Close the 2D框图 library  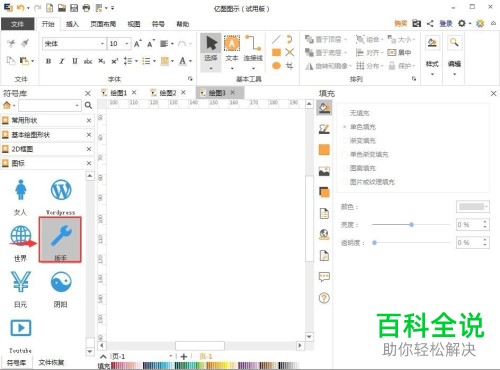tap(89, 149)
